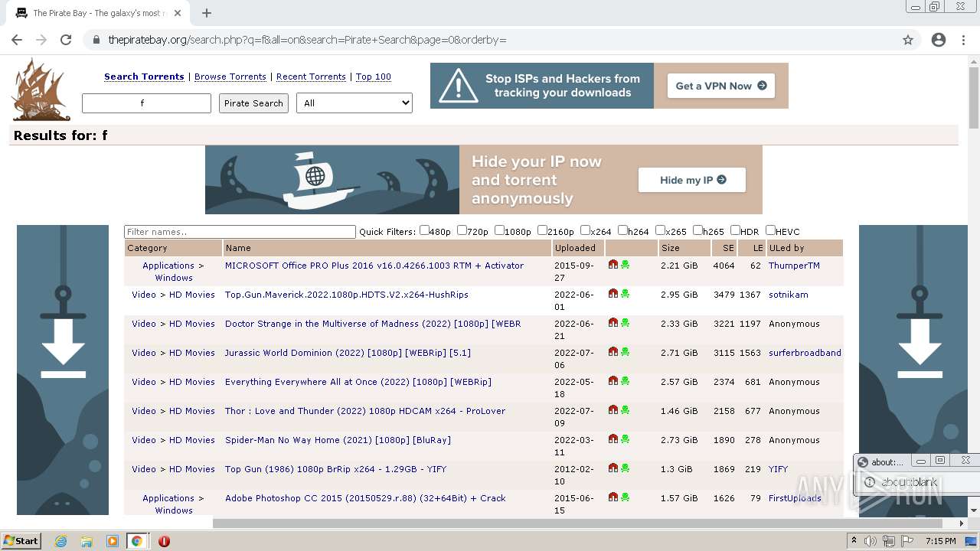Image resolution: width=980 pixels, height=551 pixels.
Task: Click the Uploaded column header
Action: (575, 248)
